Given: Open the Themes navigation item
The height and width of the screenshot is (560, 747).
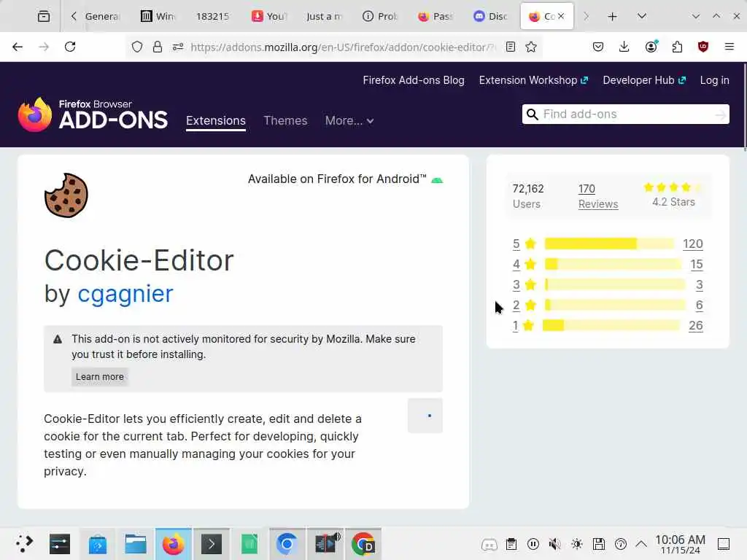Looking at the screenshot, I should tap(285, 120).
